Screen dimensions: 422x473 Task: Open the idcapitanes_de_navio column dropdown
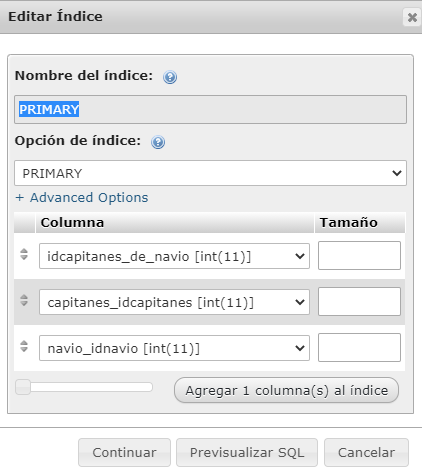click(174, 256)
